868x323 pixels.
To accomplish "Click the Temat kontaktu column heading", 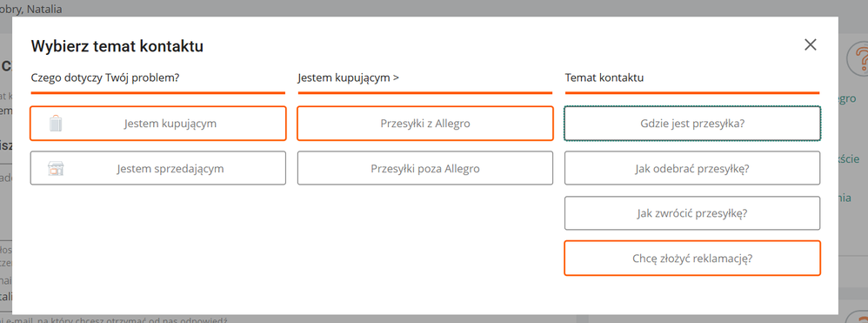I will click(604, 77).
